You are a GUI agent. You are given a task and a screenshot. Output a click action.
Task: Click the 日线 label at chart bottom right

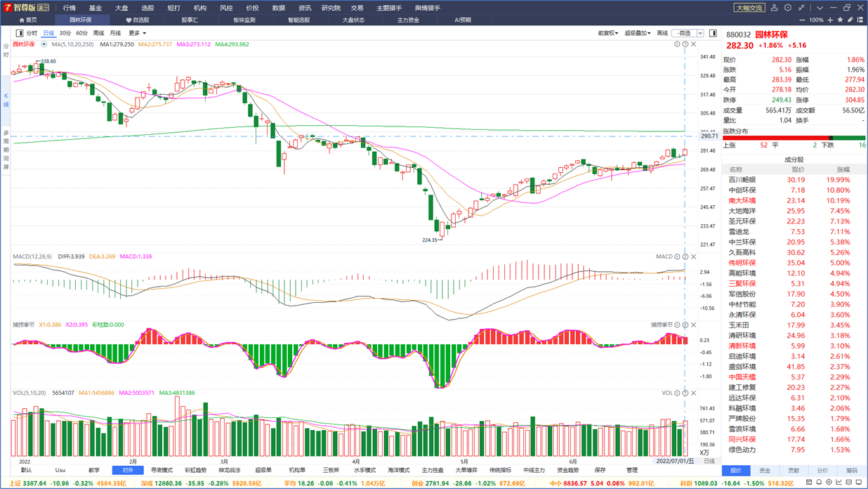click(x=709, y=461)
